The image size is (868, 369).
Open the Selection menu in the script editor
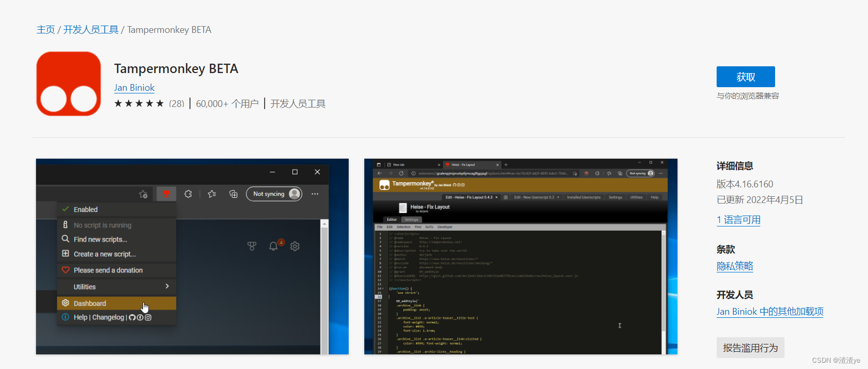click(403, 227)
